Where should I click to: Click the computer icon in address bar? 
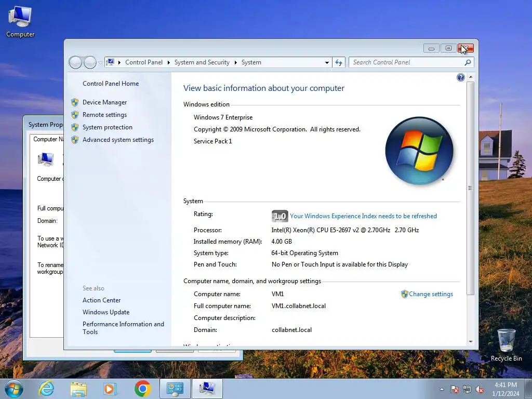click(x=110, y=62)
